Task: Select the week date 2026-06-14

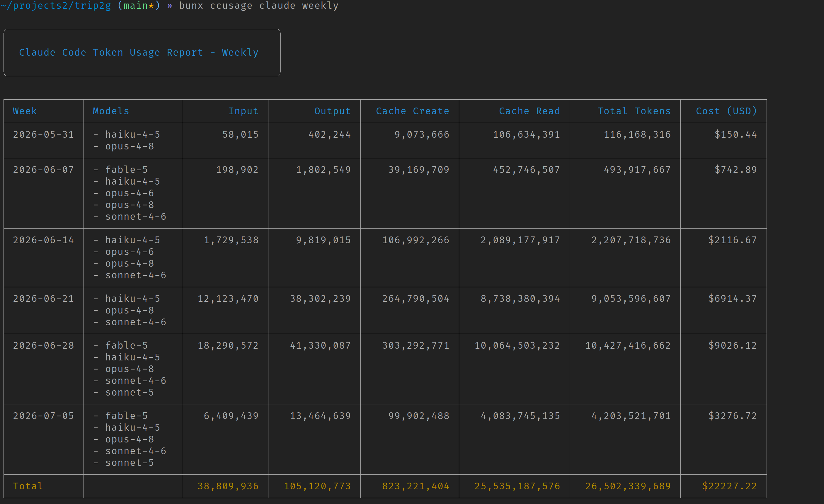Action: 43,240
